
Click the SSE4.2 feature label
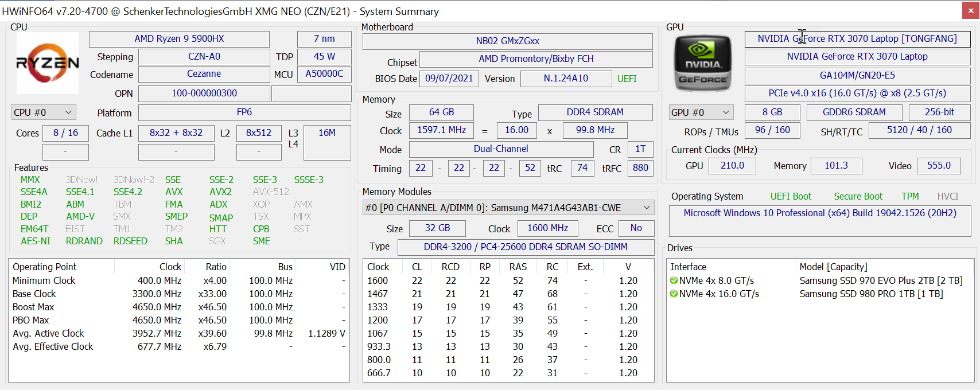pos(127,192)
